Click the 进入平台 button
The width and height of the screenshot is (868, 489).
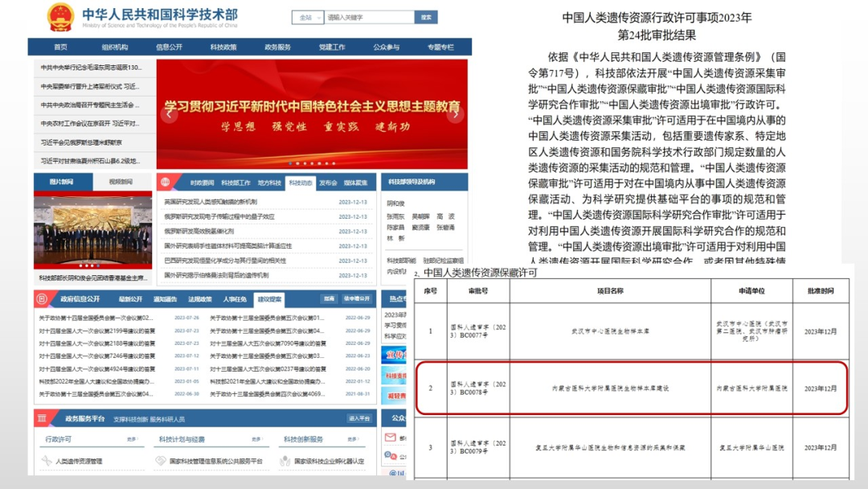(x=359, y=419)
